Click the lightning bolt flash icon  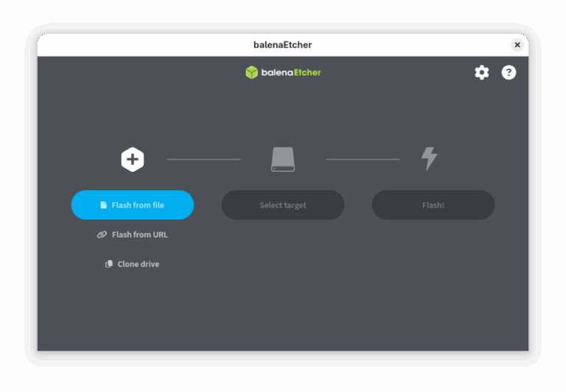429,159
